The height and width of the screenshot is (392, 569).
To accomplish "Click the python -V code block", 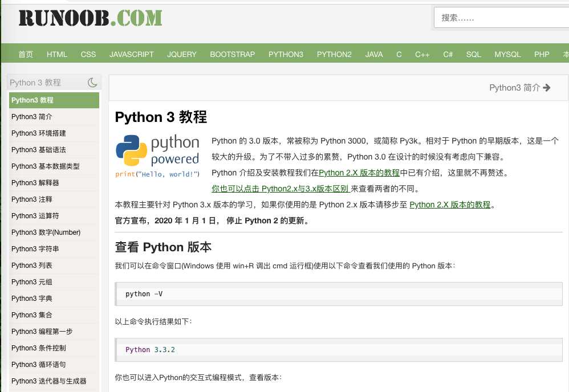I will (339, 294).
